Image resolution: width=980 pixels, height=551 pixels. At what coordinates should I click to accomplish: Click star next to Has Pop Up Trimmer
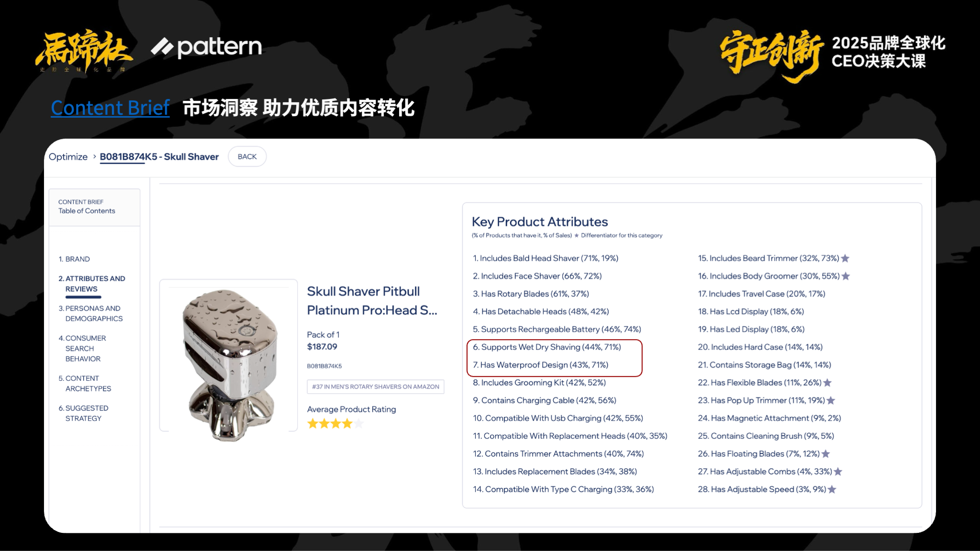pos(831,400)
